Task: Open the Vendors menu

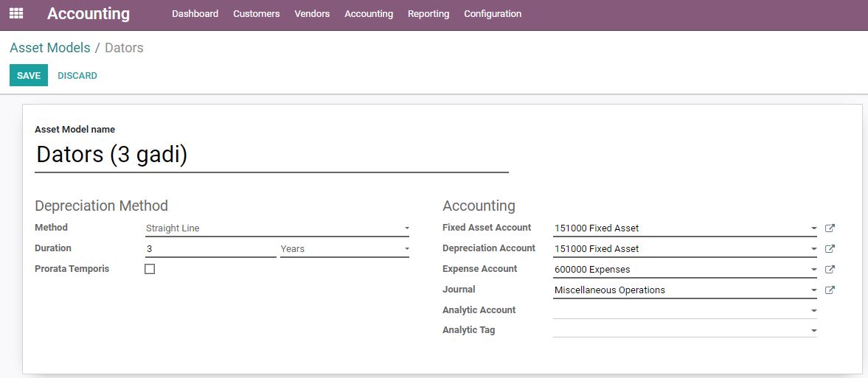Action: pos(312,14)
